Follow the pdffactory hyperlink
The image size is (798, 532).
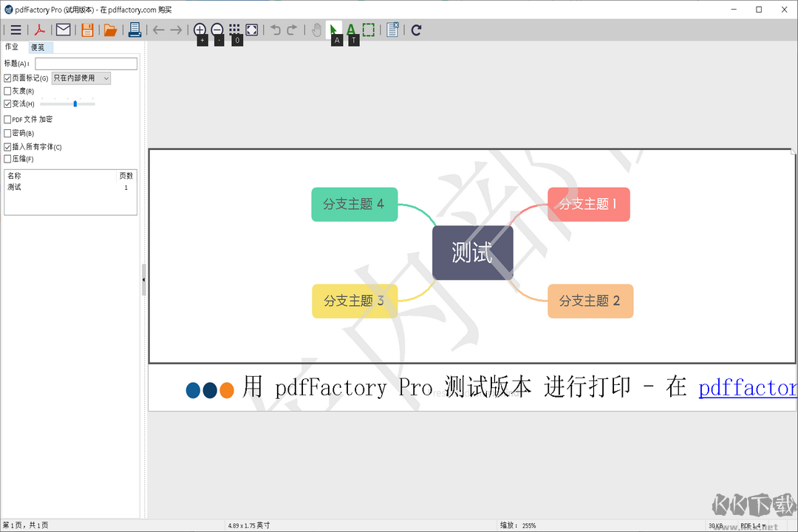pyautogui.click(x=747, y=387)
